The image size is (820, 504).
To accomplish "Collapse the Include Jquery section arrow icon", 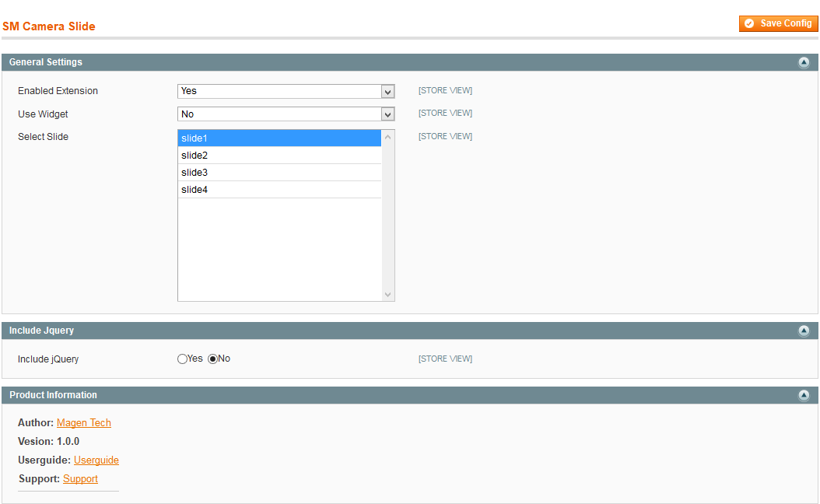I will 804,331.
